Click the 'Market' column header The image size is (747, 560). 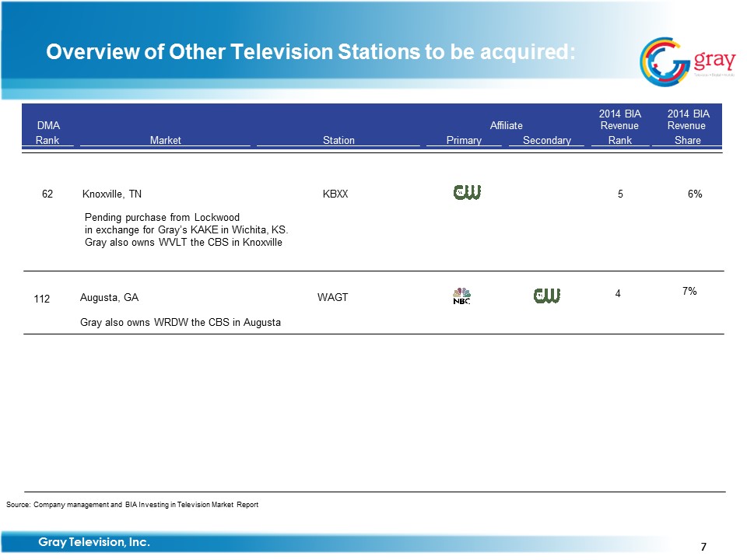[165, 141]
